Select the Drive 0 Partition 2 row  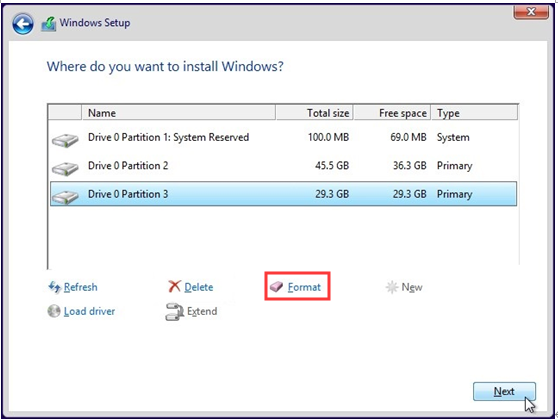click(x=283, y=166)
